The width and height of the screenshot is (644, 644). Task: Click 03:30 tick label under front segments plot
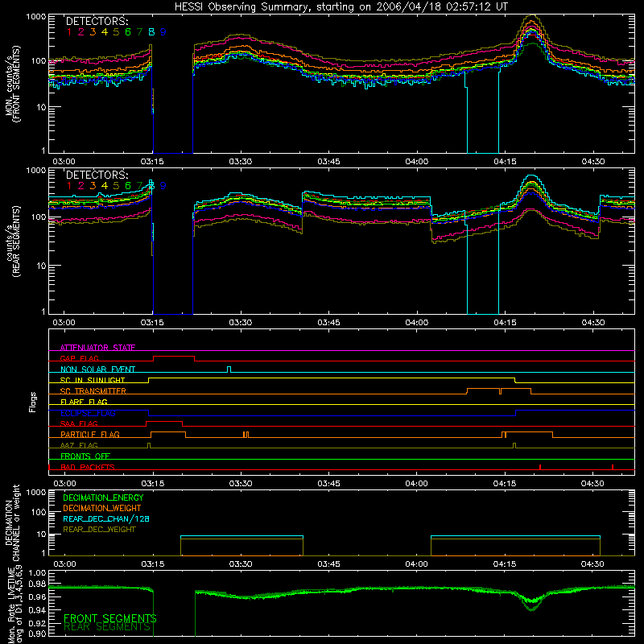(240, 162)
